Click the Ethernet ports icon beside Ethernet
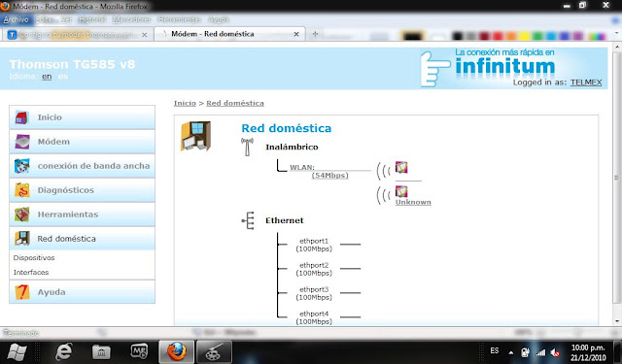This screenshot has height=364, width=622. pos(248,220)
